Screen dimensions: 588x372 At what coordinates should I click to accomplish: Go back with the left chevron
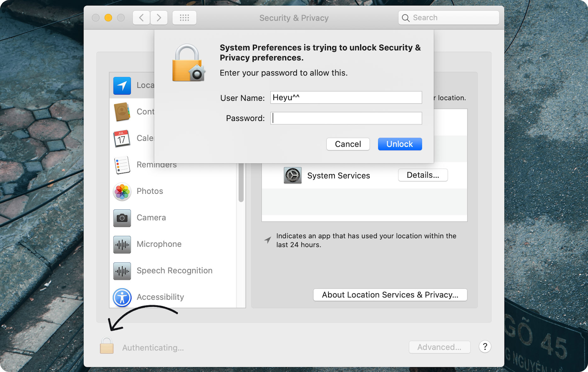(141, 18)
